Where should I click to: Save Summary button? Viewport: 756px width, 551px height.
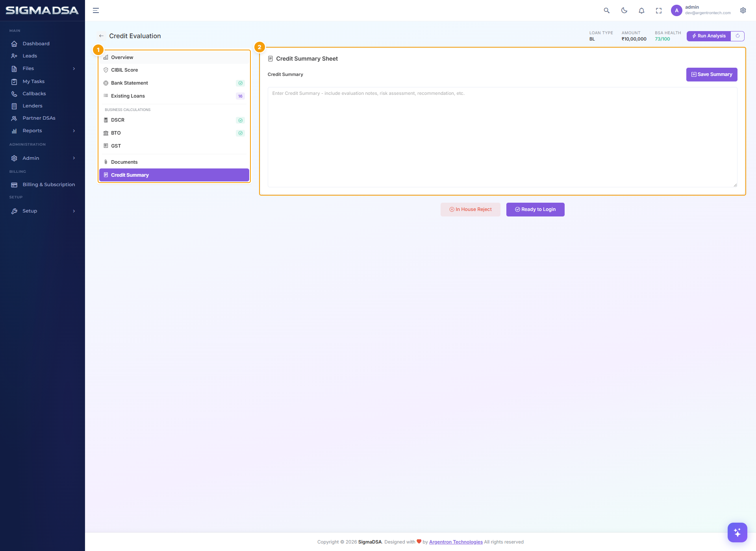pyautogui.click(x=712, y=74)
